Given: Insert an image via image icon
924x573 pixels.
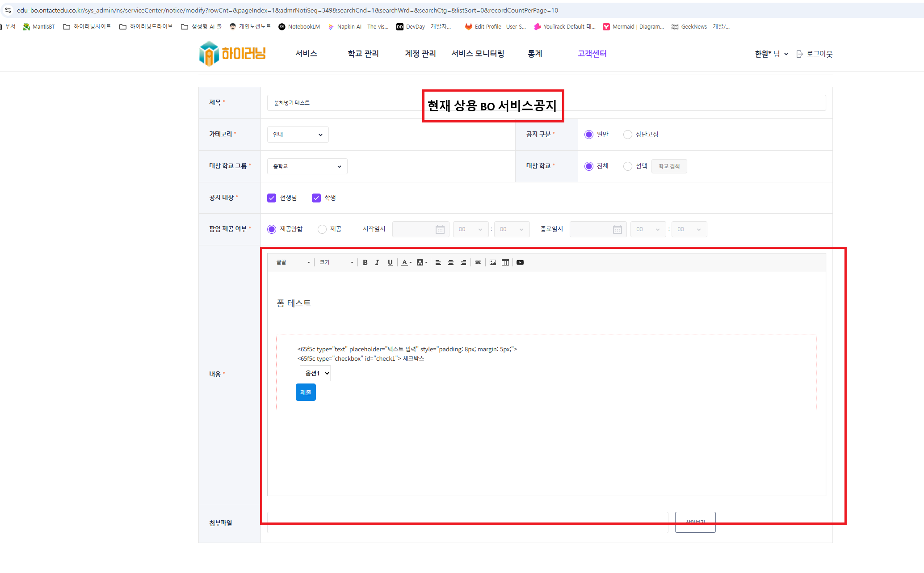Looking at the screenshot, I should click(492, 262).
